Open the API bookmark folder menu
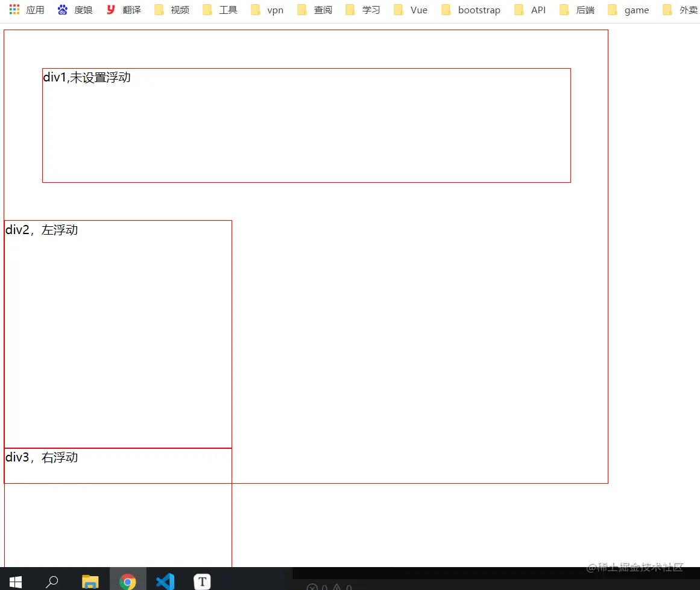This screenshot has height=590, width=700. 529,10
